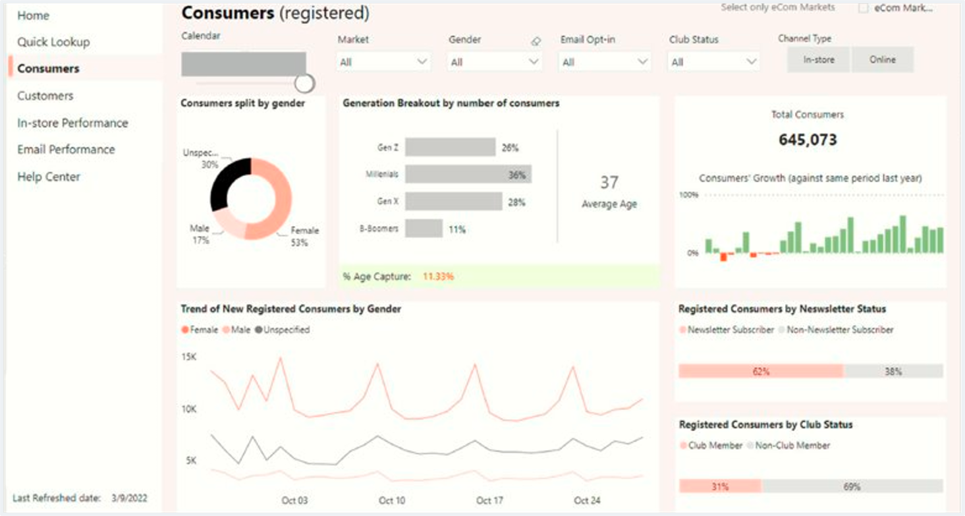Select Consumers in the navigation
Image resolution: width=965 pixels, height=516 pixels.
pos(48,68)
